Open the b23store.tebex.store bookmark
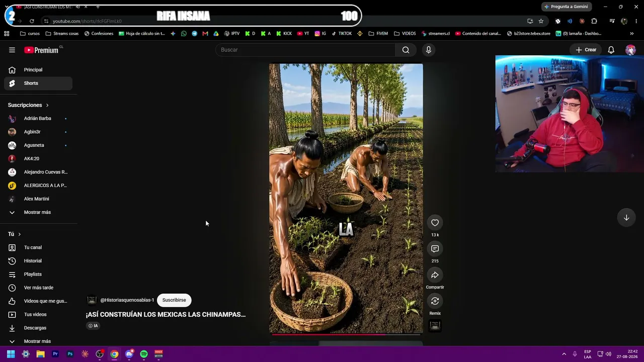The width and height of the screenshot is (644, 362). [529, 34]
